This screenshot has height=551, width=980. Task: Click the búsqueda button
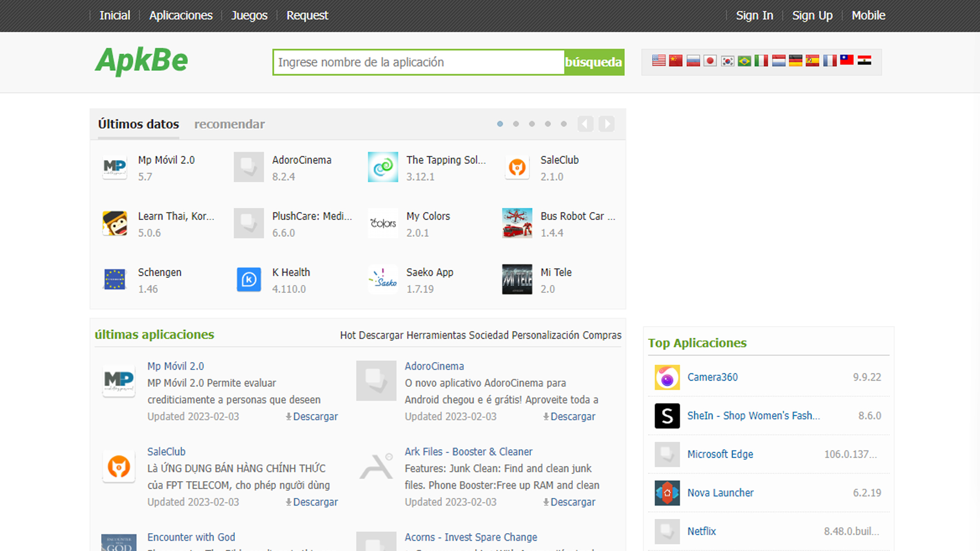point(594,62)
